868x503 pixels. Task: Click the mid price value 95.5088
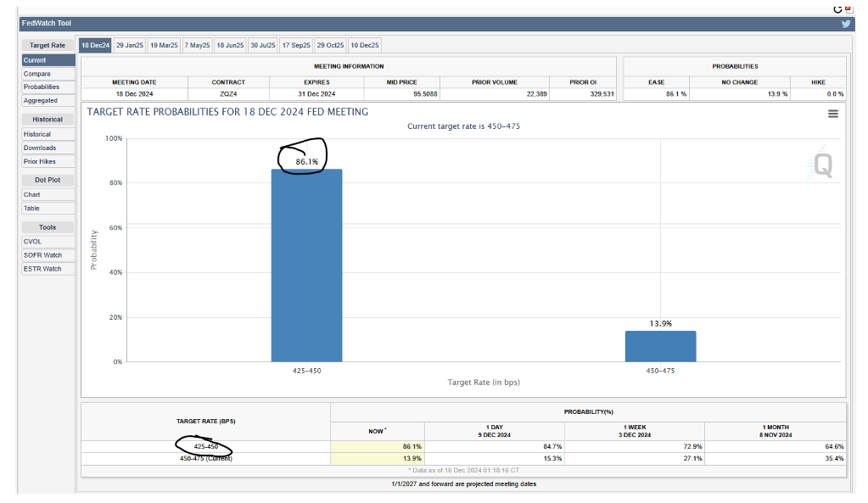tap(425, 94)
